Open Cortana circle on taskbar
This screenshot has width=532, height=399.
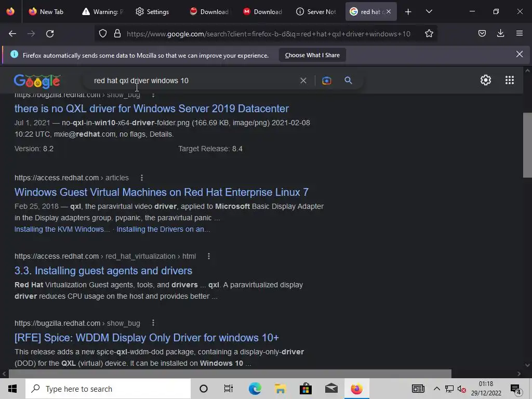[203, 389]
